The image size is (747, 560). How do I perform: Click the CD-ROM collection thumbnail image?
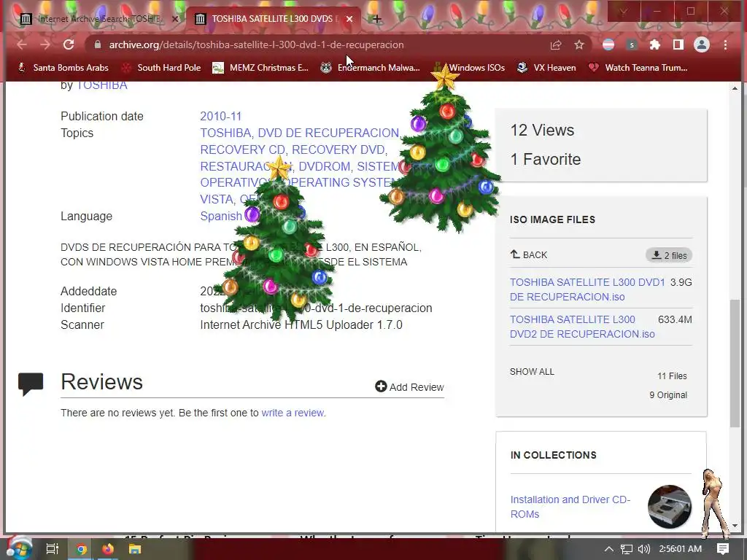click(670, 507)
